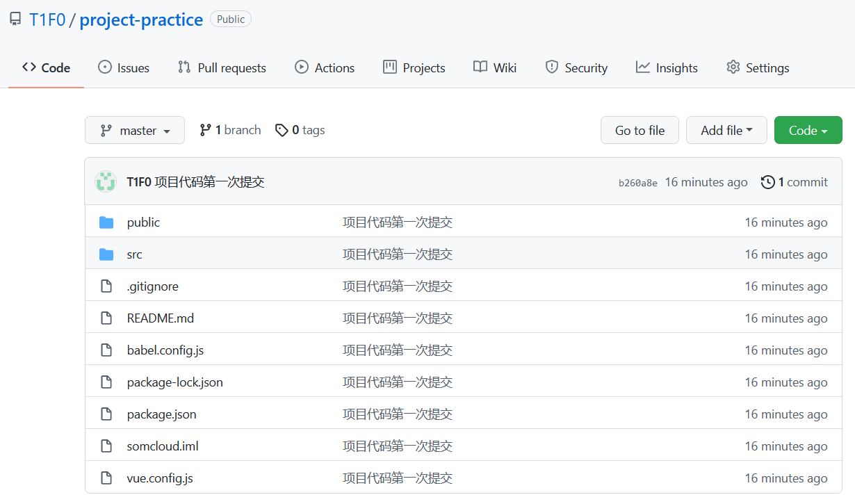Click the file icon for README.md
Viewport: 855px width, 504px height.
[x=106, y=318]
